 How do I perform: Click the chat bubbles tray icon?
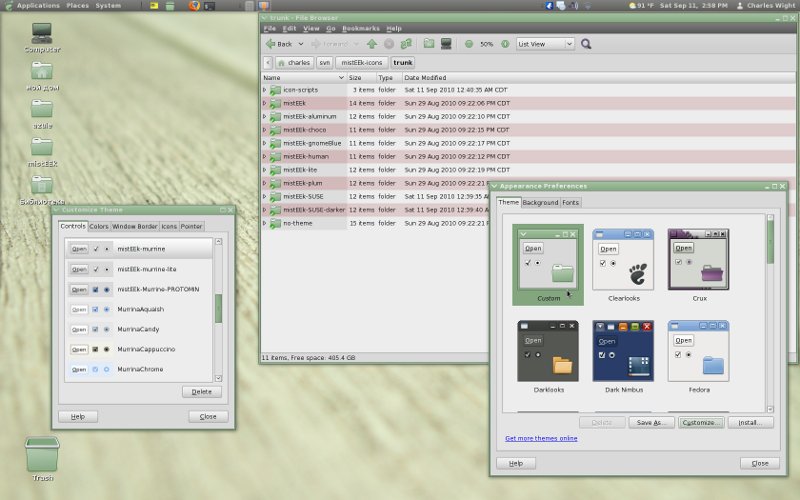(561, 6)
